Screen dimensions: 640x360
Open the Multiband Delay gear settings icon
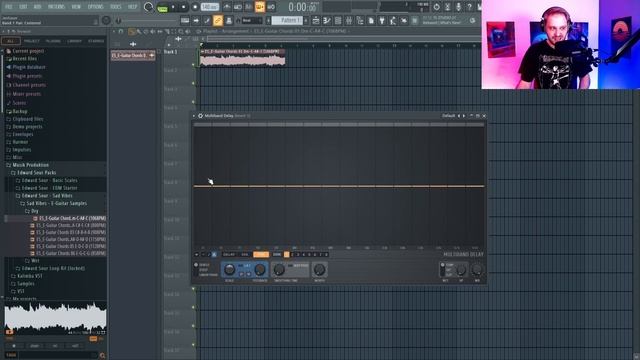(x=200, y=116)
